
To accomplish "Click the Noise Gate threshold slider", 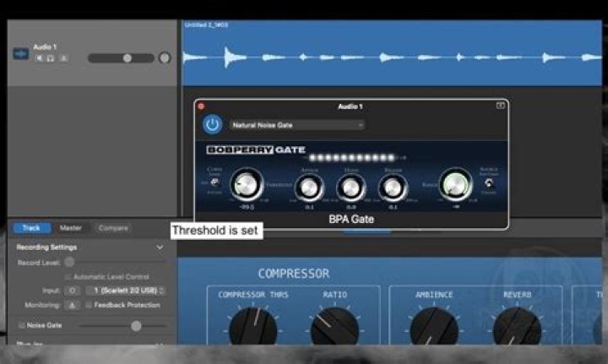I will [x=122, y=326].
